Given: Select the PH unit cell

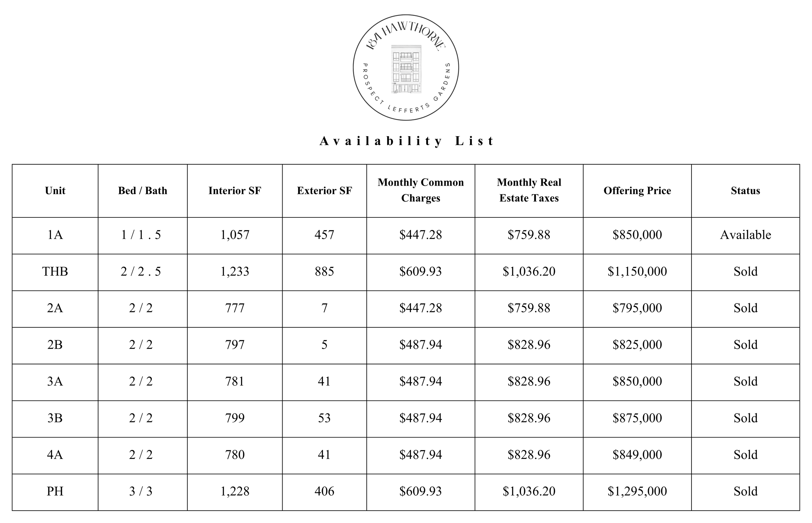Looking at the screenshot, I should coord(55,491).
